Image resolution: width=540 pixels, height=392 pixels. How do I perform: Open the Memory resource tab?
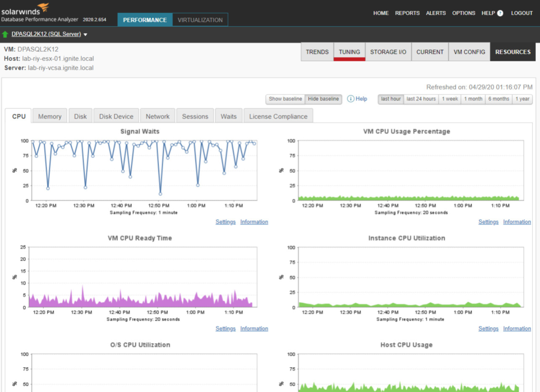pos(50,117)
